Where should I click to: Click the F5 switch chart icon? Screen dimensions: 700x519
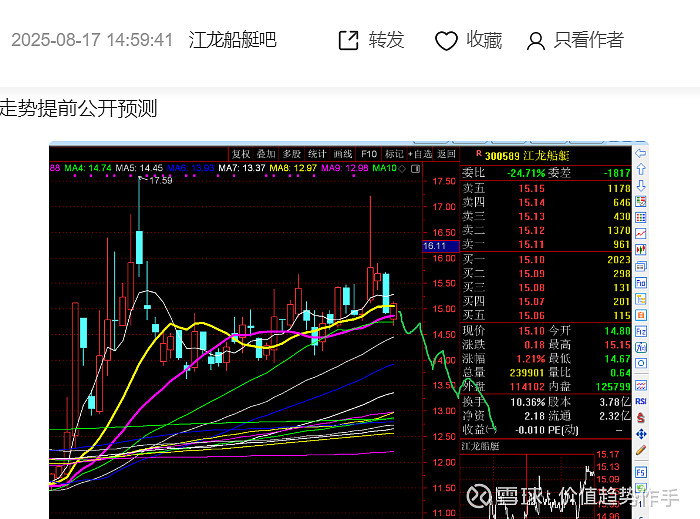tap(641, 472)
